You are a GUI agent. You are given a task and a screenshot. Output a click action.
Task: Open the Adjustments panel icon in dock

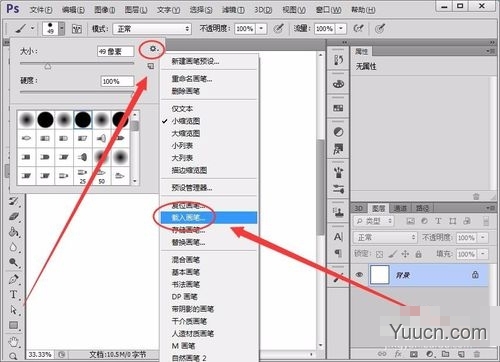tap(338, 132)
